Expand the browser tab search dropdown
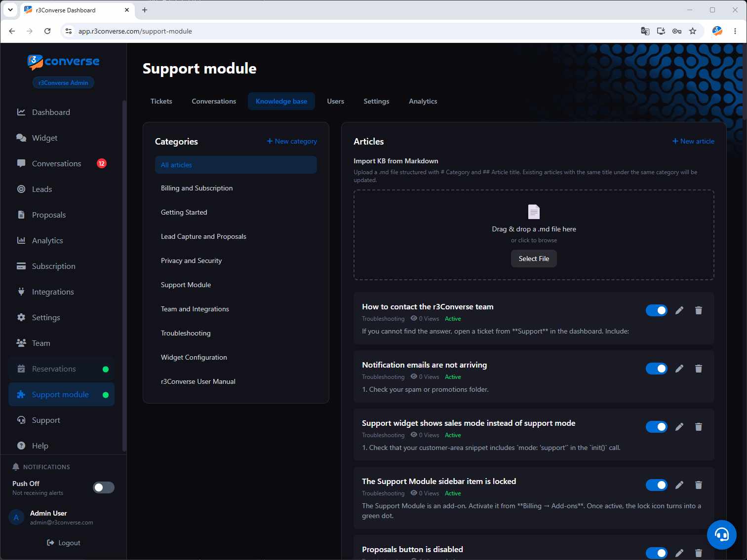Screen dimensions: 747x560 click(x=10, y=10)
